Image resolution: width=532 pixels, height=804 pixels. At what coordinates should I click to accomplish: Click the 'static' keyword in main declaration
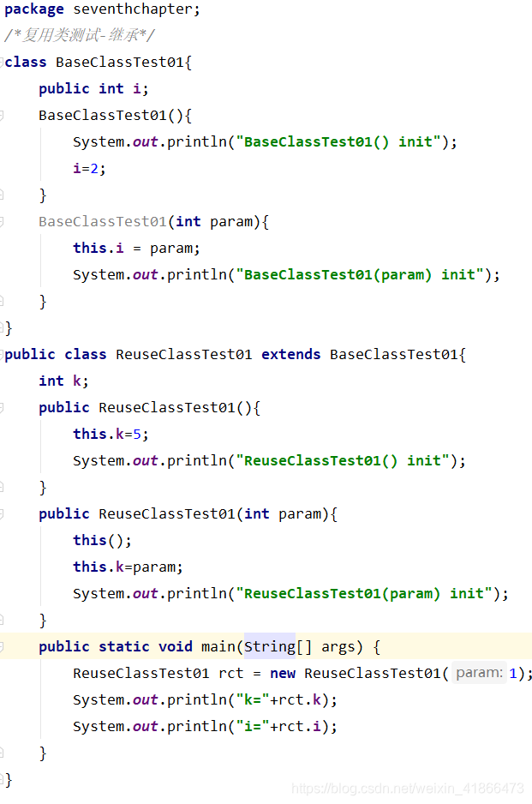click(123, 646)
